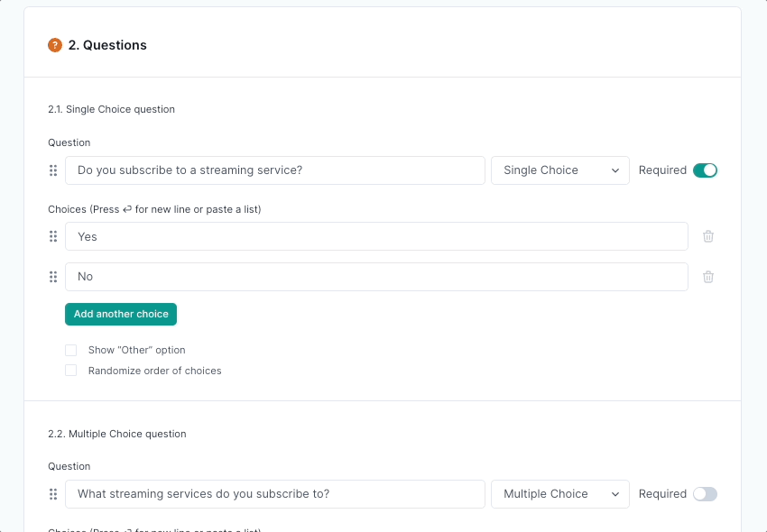This screenshot has height=532, width=767.
Task: Focus the "What streaming services" question field
Action: (x=275, y=494)
